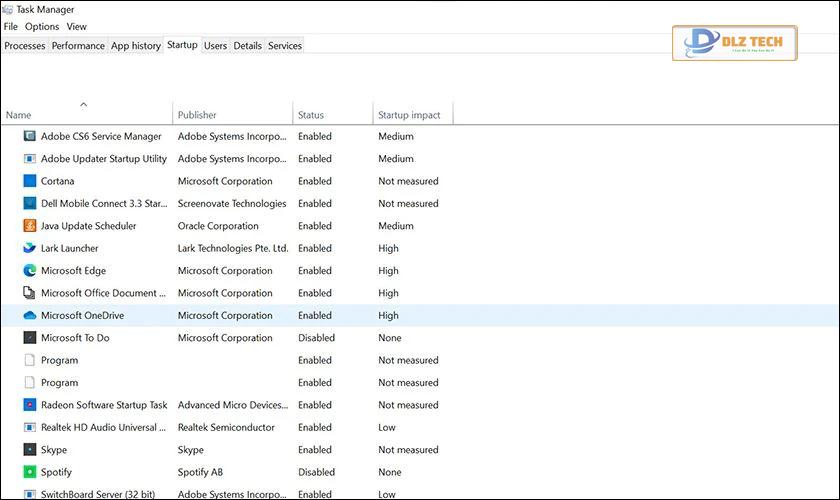The height and width of the screenshot is (500, 840).
Task: Open the View menu
Action: (x=76, y=26)
